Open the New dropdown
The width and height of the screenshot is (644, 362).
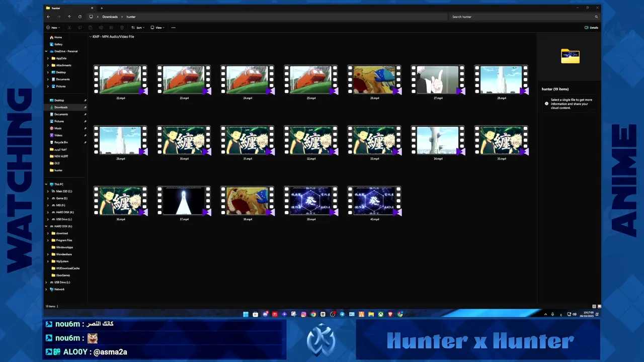click(x=53, y=28)
